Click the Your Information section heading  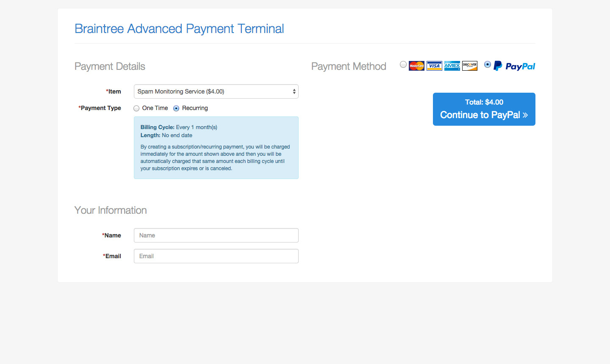click(111, 210)
